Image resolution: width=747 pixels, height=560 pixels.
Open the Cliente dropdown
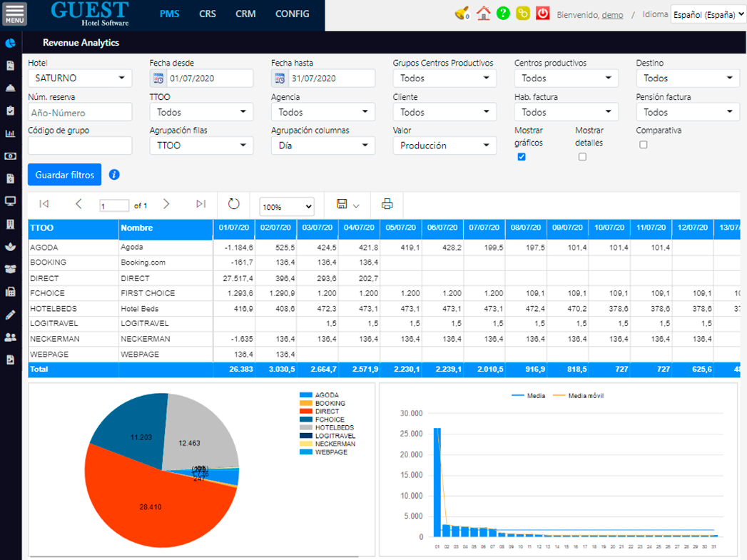pos(444,112)
